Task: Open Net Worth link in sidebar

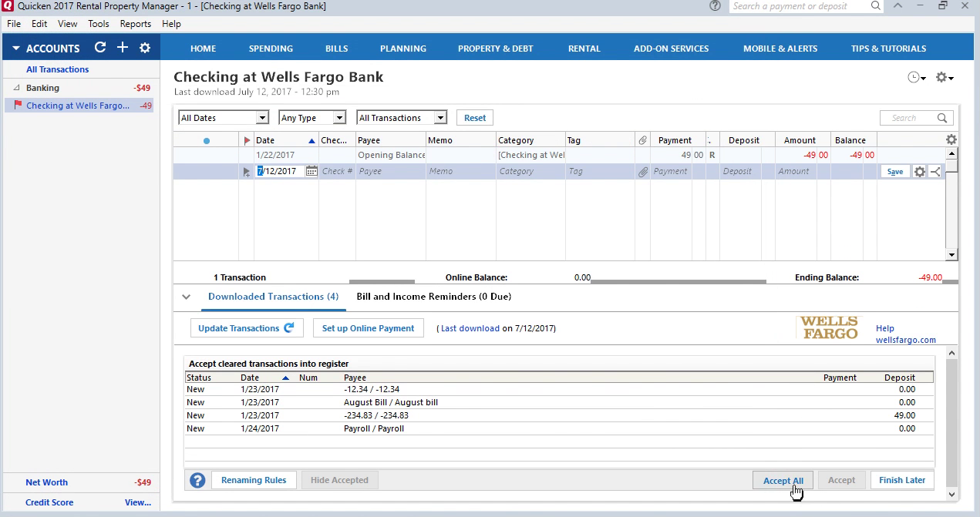Action: point(46,482)
